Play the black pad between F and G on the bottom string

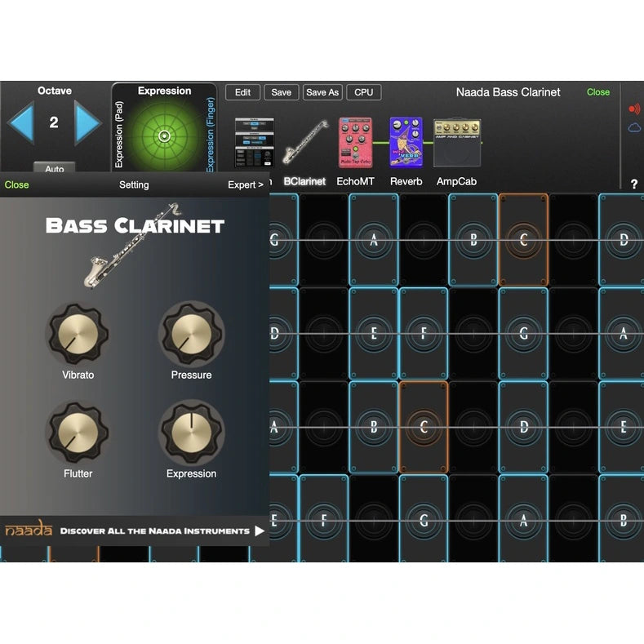click(x=374, y=520)
